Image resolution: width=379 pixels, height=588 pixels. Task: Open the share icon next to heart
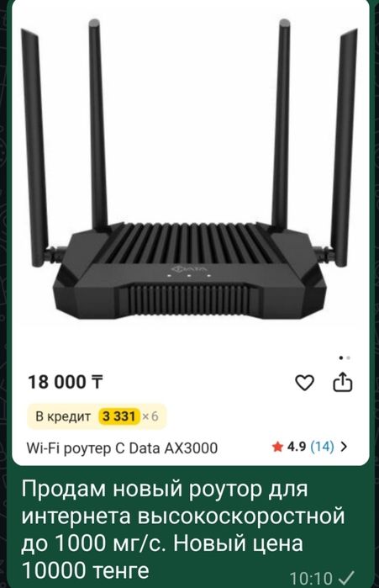click(343, 382)
